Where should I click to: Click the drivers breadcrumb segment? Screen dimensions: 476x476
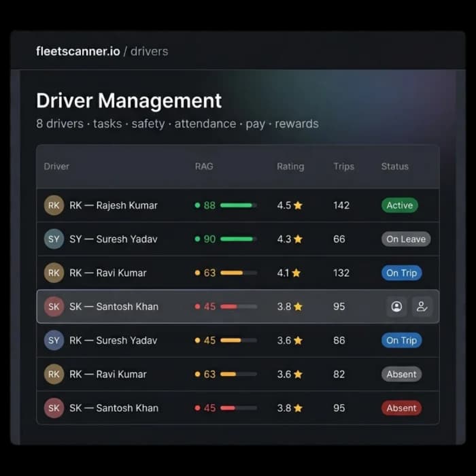pos(150,51)
